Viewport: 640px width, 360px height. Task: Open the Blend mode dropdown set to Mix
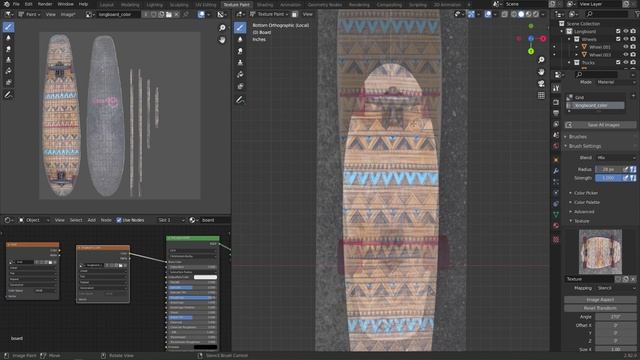[x=616, y=158]
